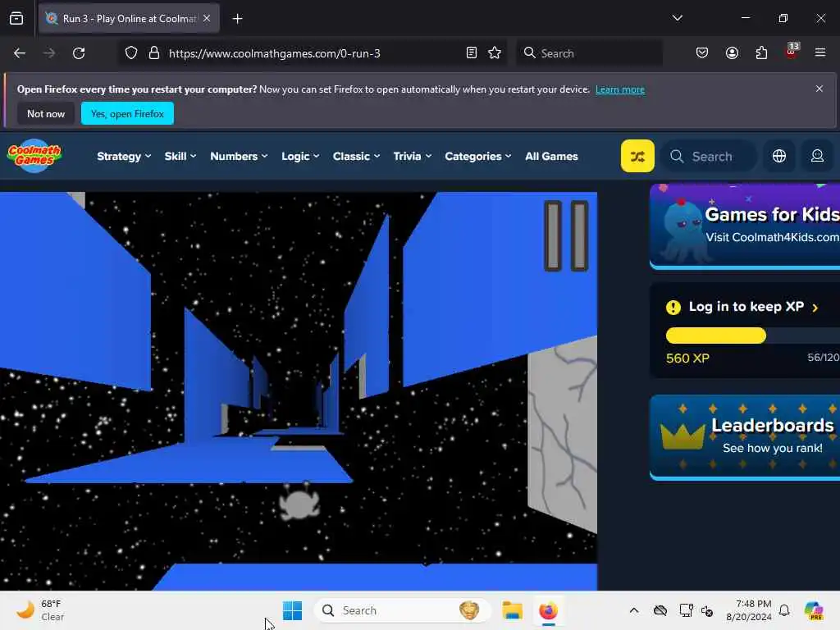The image size is (840, 630).
Task: Toggle reader view
Action: click(472, 53)
